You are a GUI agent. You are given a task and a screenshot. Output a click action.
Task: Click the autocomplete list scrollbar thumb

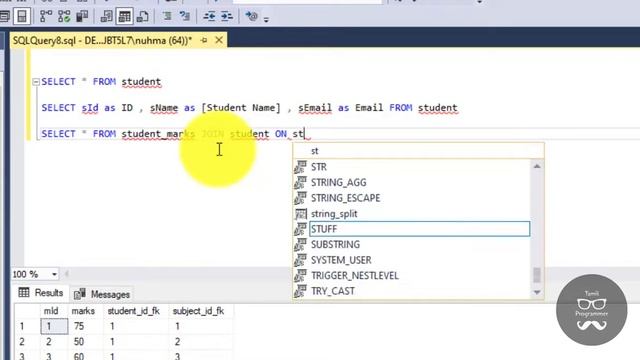click(537, 275)
